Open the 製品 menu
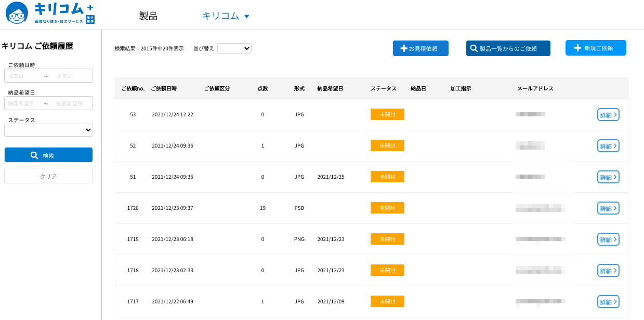This screenshot has width=644, height=320. click(148, 16)
